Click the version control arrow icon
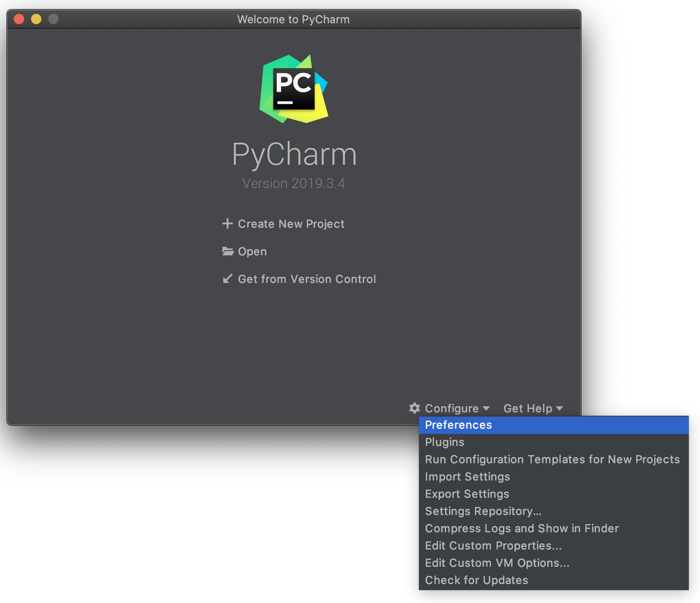The height and width of the screenshot is (603, 700). pos(228,279)
